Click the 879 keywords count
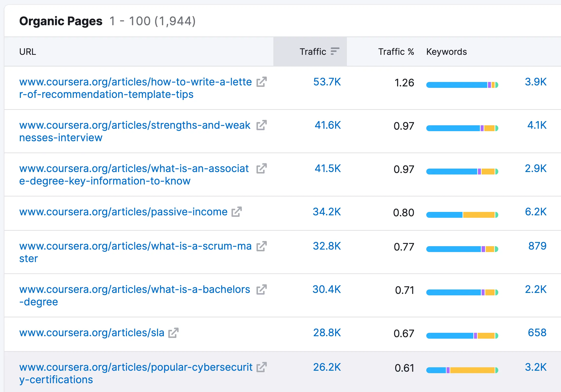The height and width of the screenshot is (392, 561). click(537, 246)
